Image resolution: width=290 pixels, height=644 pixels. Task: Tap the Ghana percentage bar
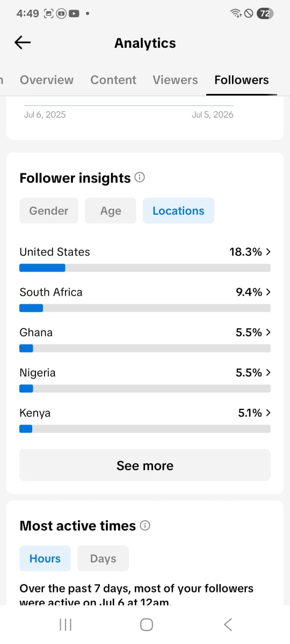pos(145,348)
